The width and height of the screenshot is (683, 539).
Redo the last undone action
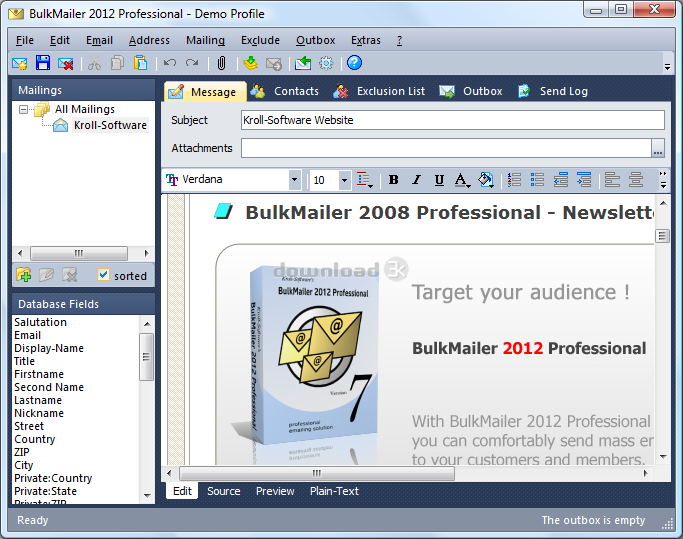point(192,64)
